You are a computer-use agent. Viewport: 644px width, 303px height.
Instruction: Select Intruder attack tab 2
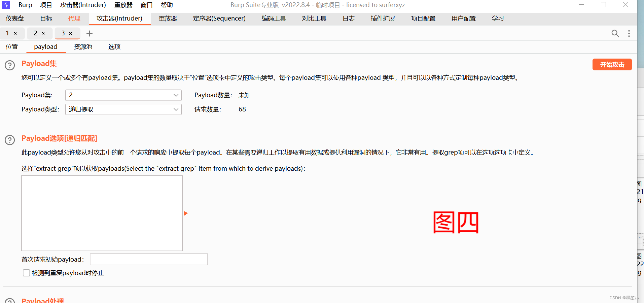pyautogui.click(x=35, y=33)
